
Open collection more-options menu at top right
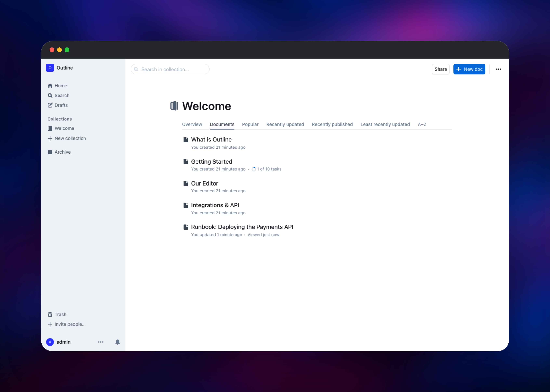pyautogui.click(x=499, y=69)
